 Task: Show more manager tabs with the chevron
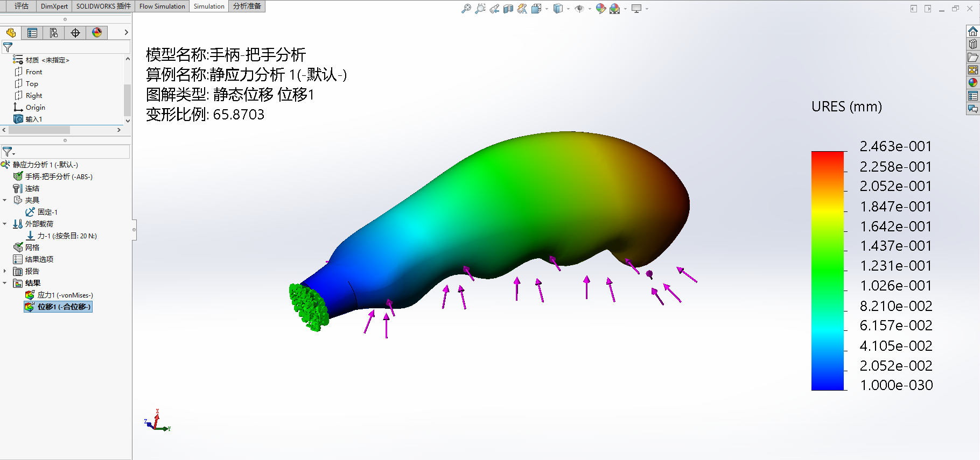point(126,33)
